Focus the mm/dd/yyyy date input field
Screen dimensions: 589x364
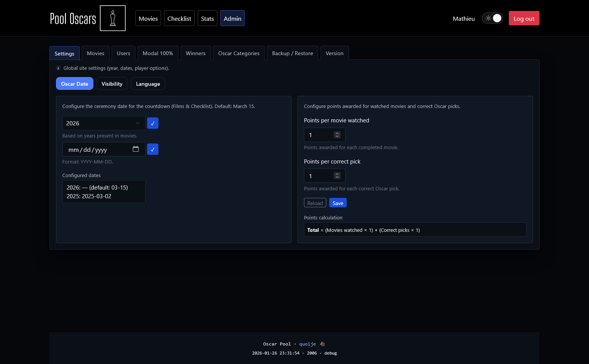coord(104,149)
